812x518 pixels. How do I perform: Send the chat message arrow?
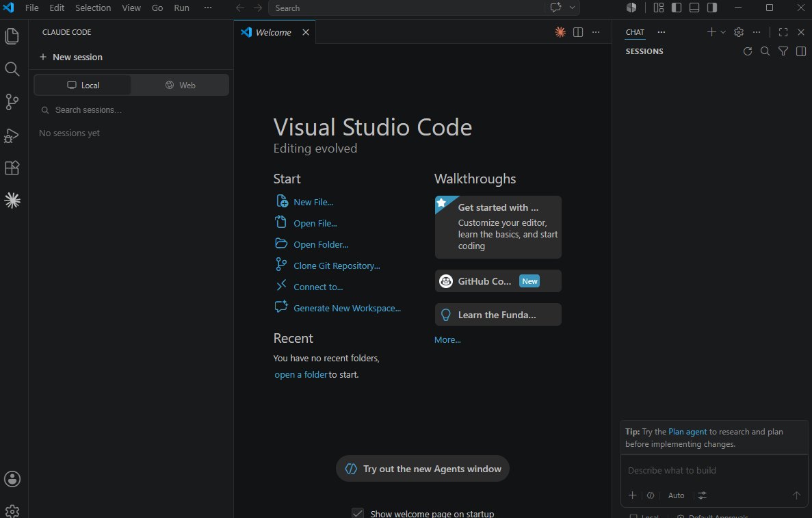coord(796,495)
